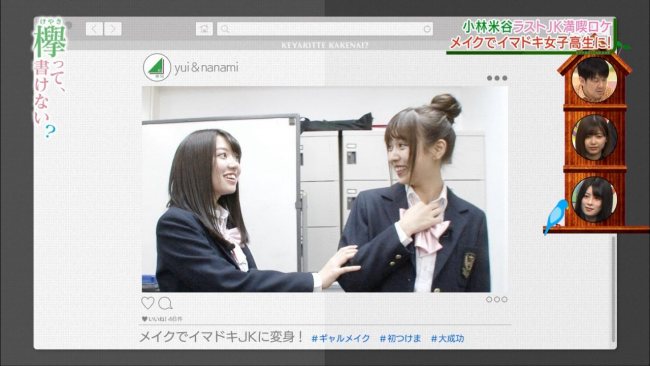
Task: Open the #ギャルメイク hashtag
Action: coord(340,338)
